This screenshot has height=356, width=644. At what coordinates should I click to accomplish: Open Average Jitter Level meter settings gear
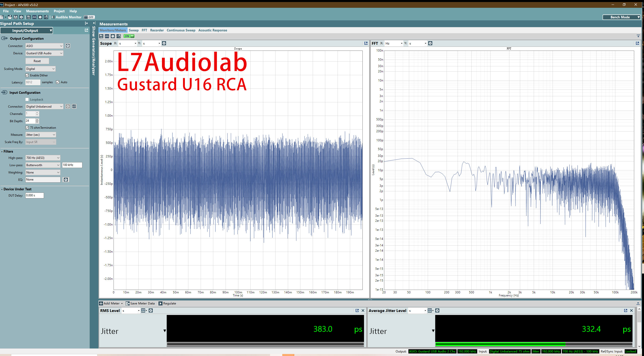coord(437,310)
